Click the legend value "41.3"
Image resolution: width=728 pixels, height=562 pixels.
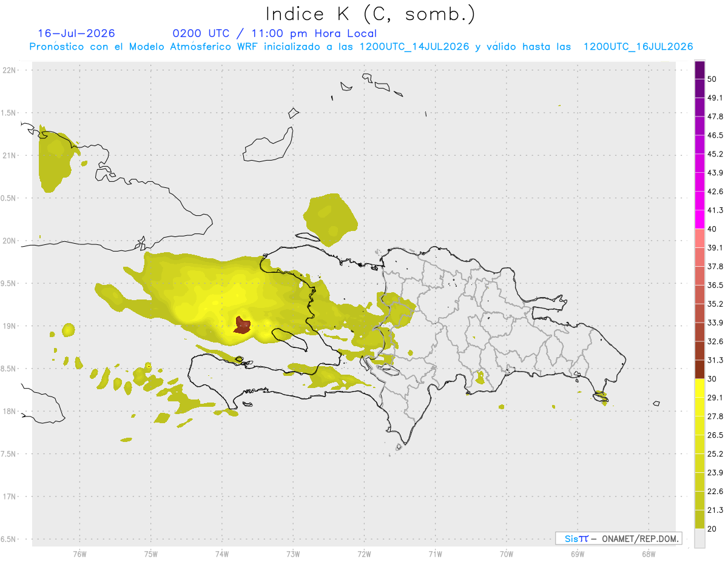point(715,210)
